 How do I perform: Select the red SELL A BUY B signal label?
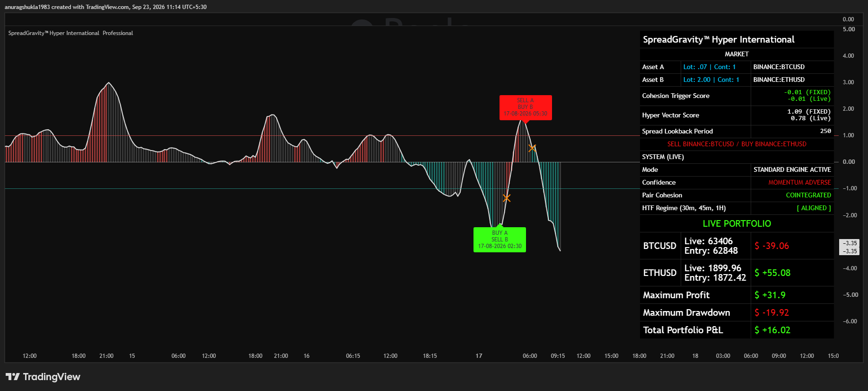pyautogui.click(x=526, y=107)
